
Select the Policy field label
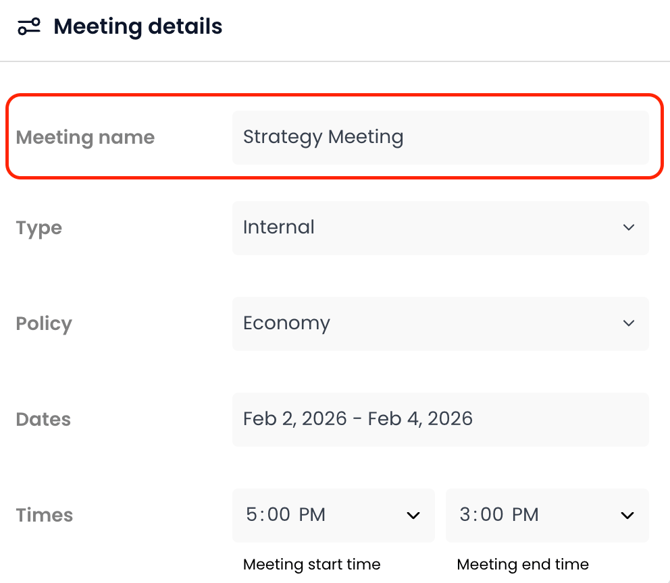pos(44,324)
